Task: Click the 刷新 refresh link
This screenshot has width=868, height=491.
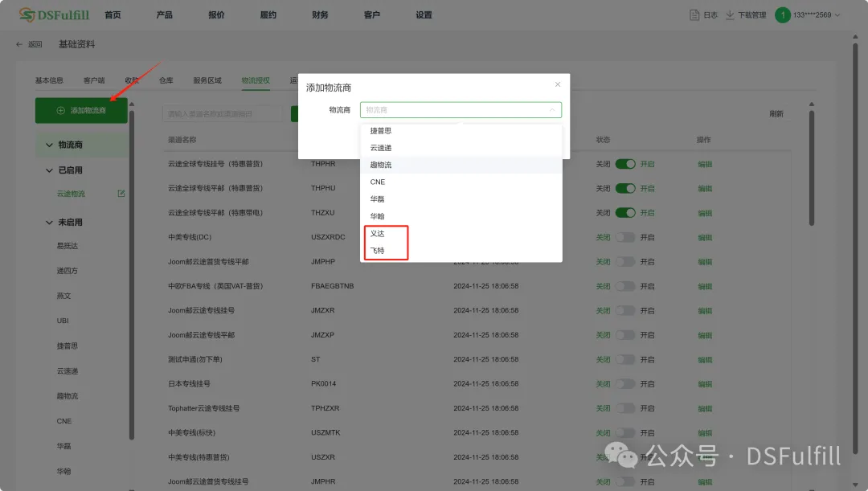Action: point(776,114)
